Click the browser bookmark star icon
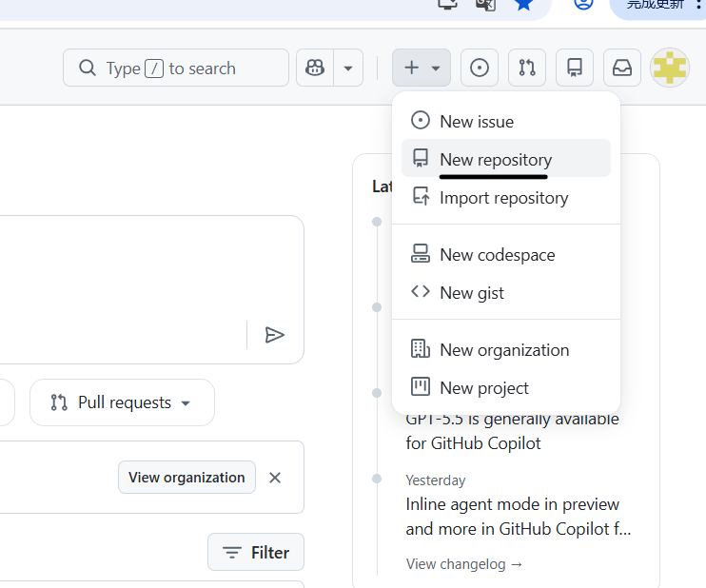 (x=523, y=4)
